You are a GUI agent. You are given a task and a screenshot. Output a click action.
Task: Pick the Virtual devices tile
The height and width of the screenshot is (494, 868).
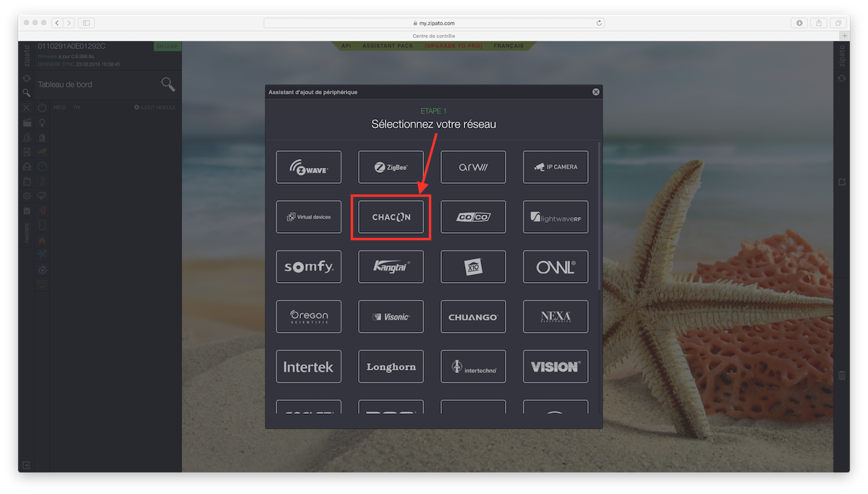pos(309,217)
